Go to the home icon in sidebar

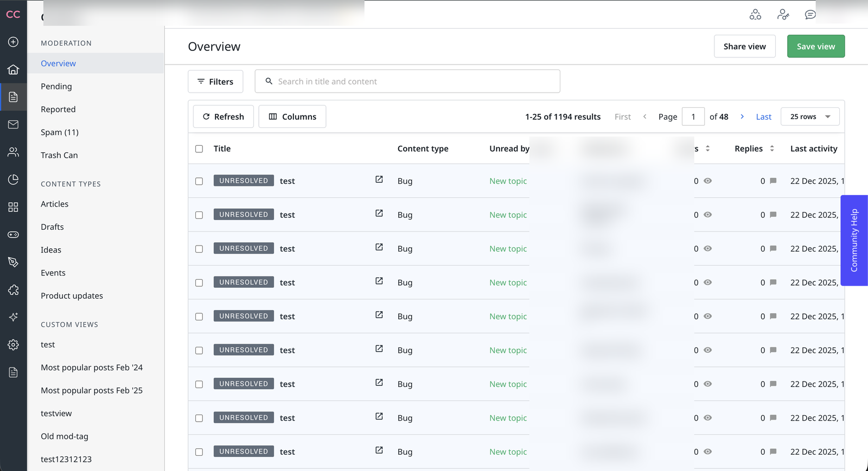(x=13, y=69)
